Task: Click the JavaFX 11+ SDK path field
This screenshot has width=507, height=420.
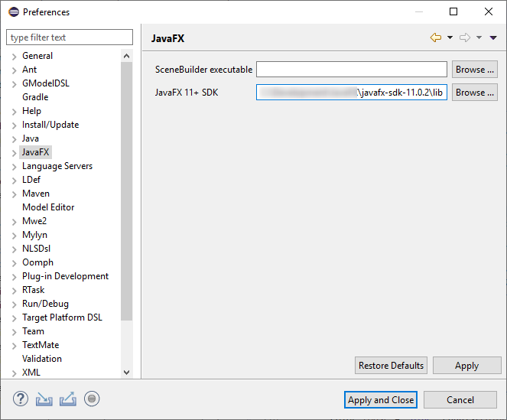Action: coord(352,93)
